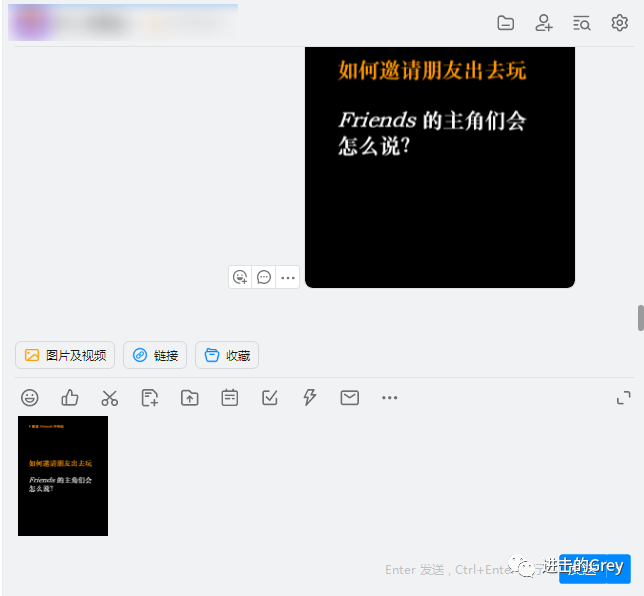The width and height of the screenshot is (644, 596).
Task: Click the add member icon
Action: [x=543, y=23]
